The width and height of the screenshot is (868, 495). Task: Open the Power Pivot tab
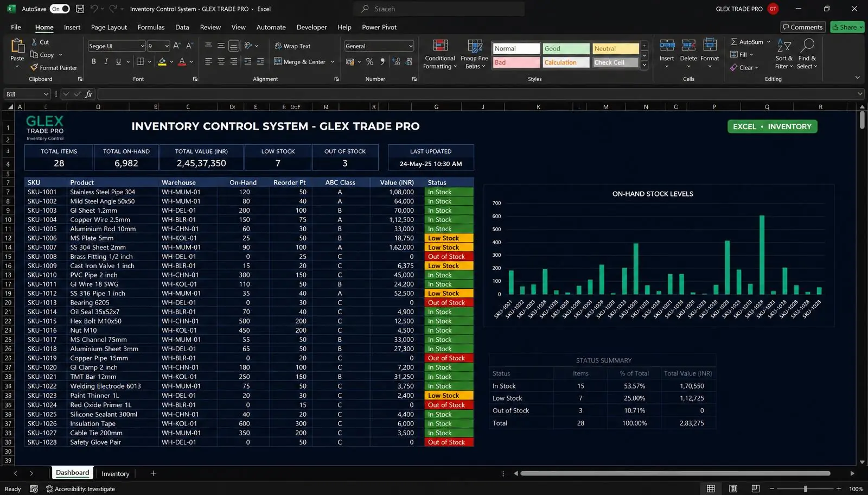click(379, 27)
